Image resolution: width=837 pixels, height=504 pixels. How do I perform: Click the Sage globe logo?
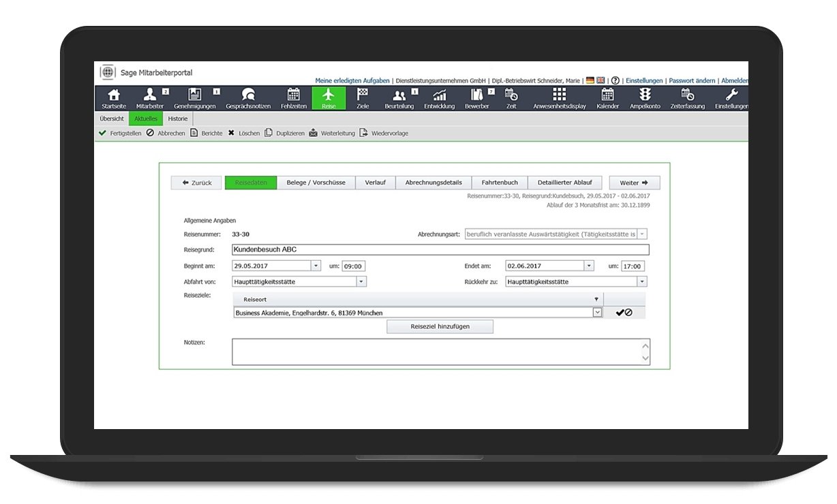[x=108, y=72]
